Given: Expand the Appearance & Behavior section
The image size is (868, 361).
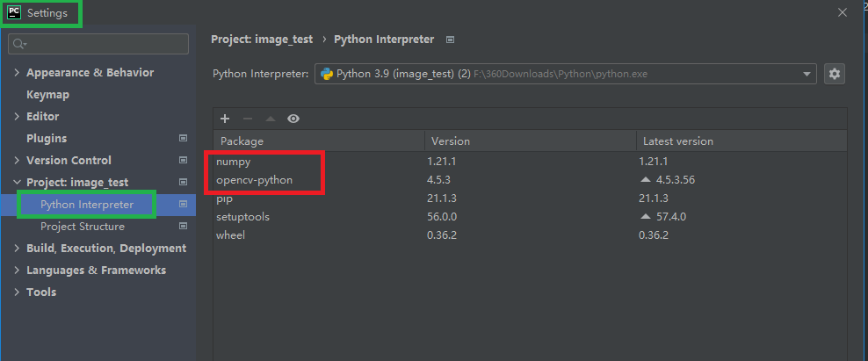Looking at the screenshot, I should click(x=17, y=73).
